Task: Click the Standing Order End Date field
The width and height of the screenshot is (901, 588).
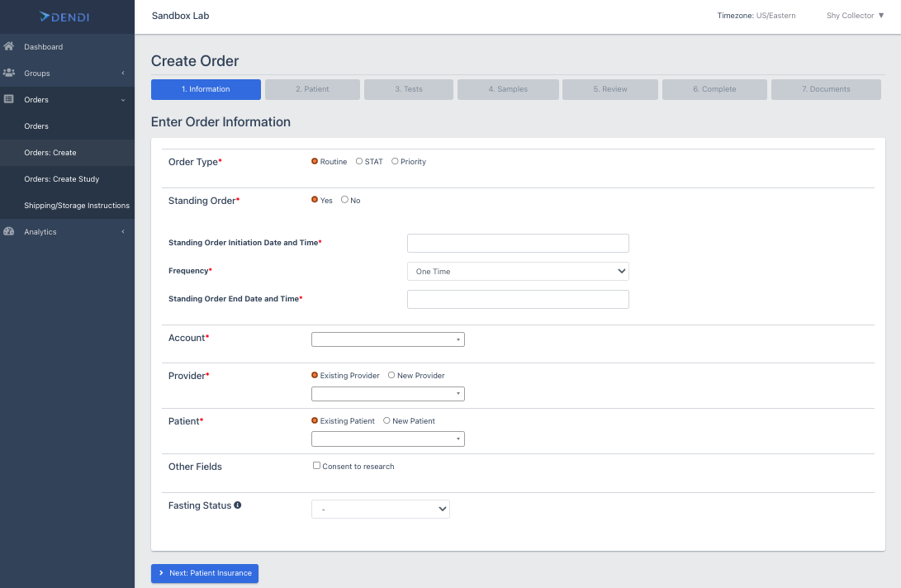Action: pos(518,300)
